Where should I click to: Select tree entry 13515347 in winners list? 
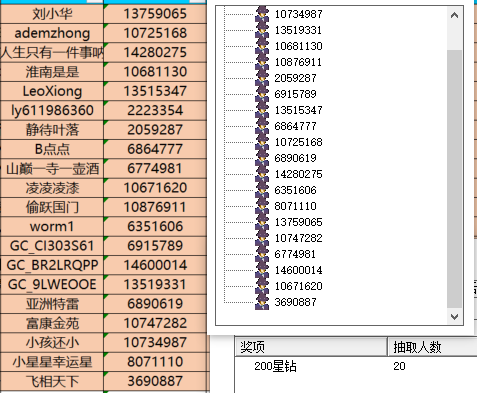[x=299, y=110]
